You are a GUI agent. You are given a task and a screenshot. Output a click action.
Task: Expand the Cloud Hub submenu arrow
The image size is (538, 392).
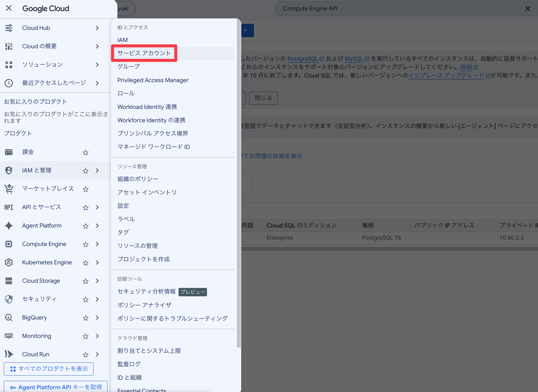97,28
